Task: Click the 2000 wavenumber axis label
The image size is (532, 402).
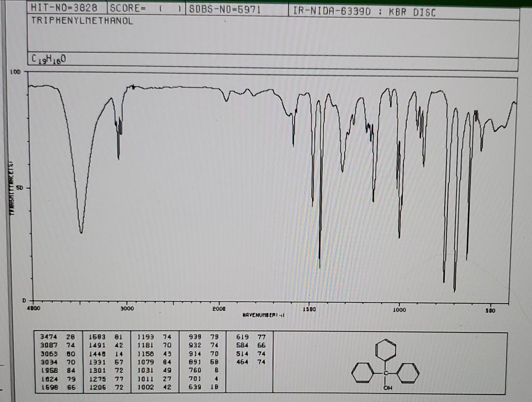Action: pyautogui.click(x=219, y=309)
